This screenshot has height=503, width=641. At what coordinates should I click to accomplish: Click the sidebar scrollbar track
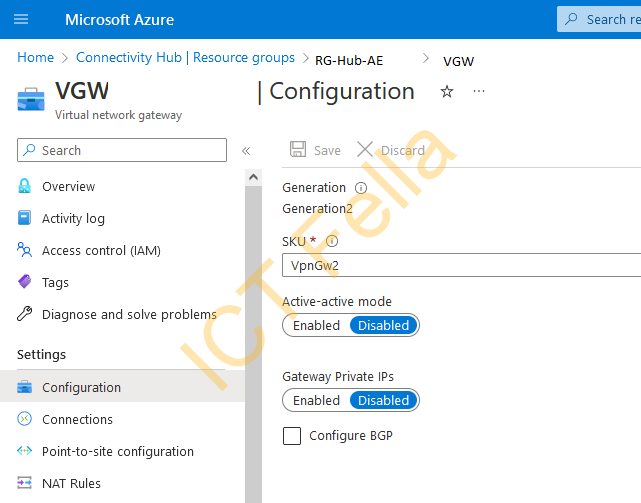(253, 344)
